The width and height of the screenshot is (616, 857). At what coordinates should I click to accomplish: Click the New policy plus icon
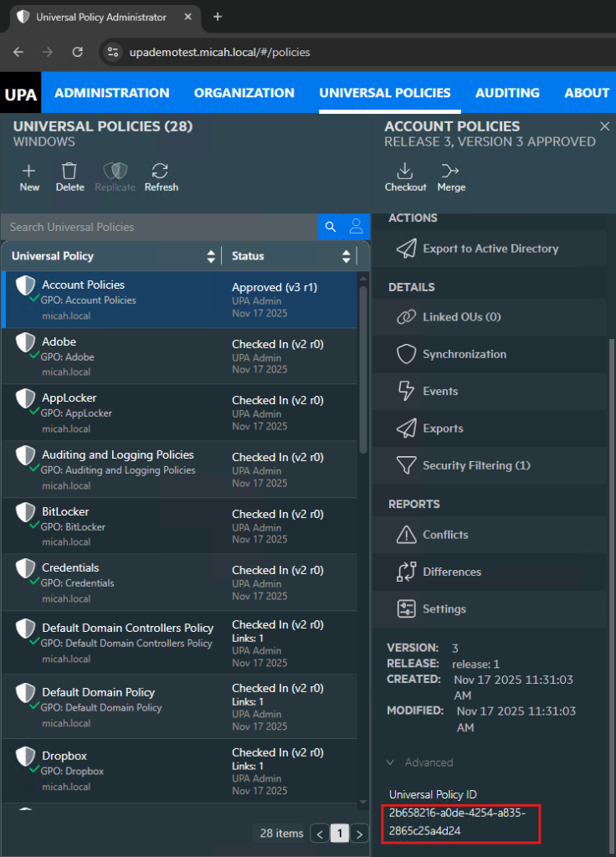[x=29, y=172]
